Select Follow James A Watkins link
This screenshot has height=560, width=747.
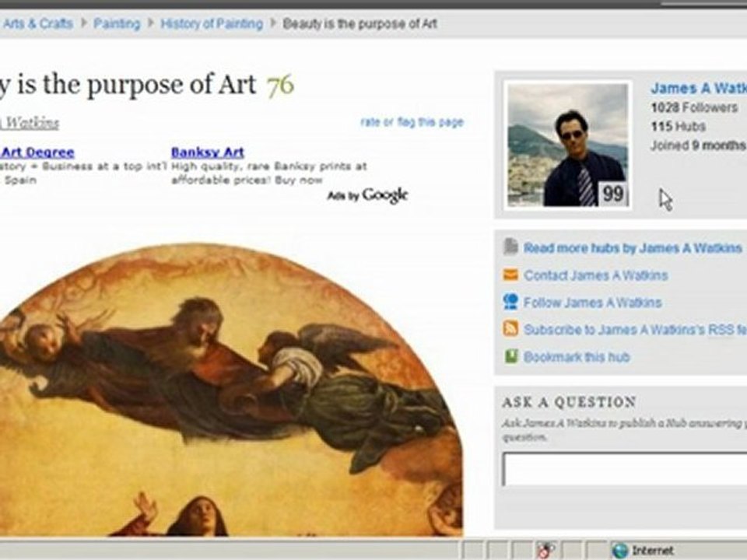coord(593,303)
